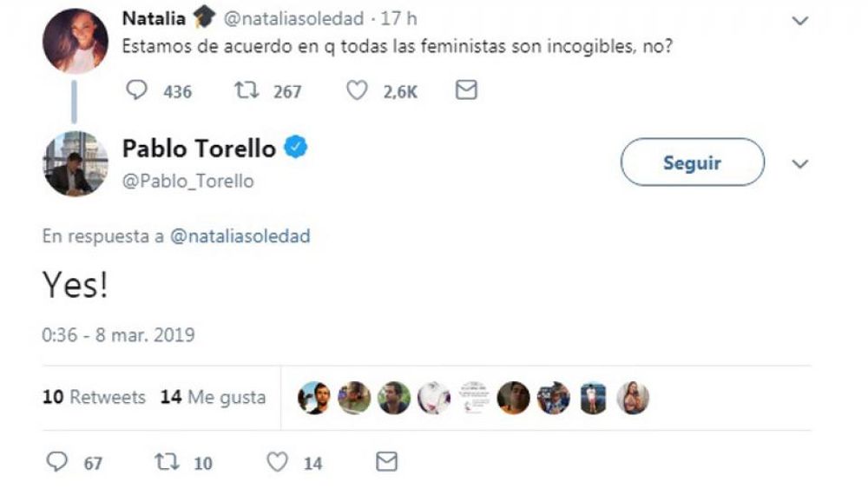Like Natalia's tweet with the heart icon
868x489 pixels.
coord(357,90)
